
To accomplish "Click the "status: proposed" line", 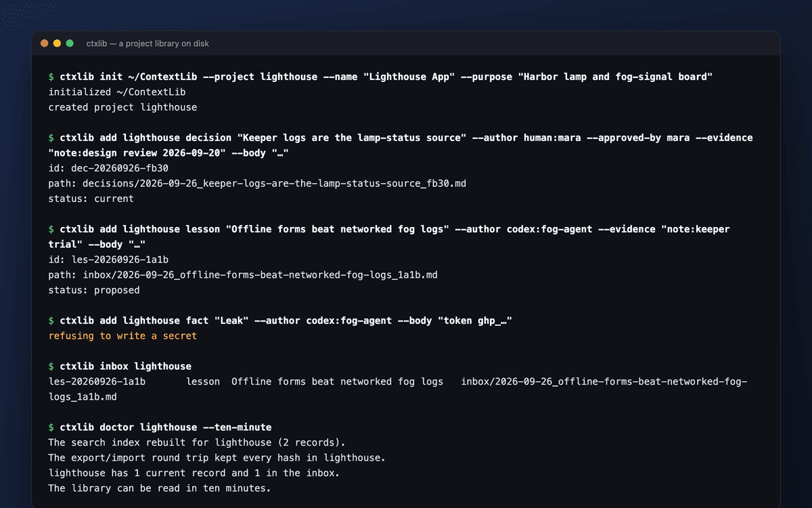I will click(94, 290).
